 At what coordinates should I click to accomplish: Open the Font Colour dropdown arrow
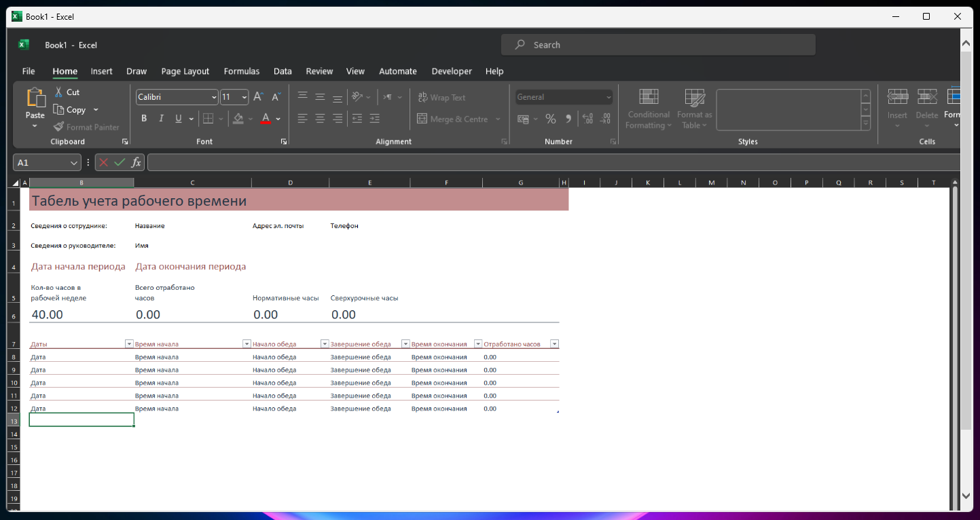[x=278, y=119]
